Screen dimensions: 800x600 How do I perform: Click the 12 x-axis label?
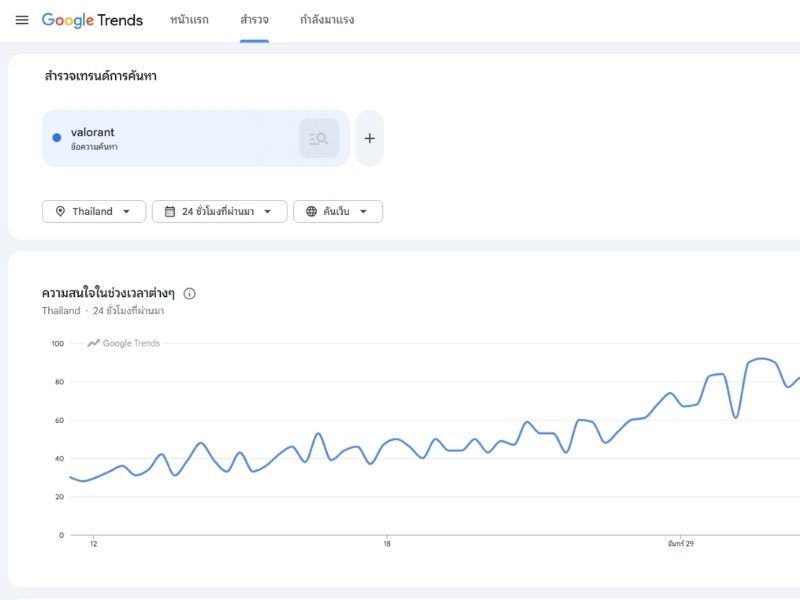tap(93, 544)
